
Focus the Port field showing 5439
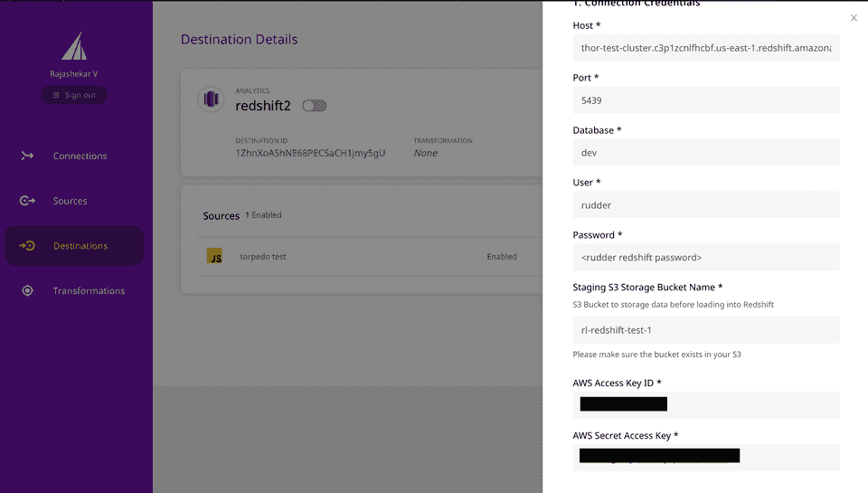click(705, 100)
